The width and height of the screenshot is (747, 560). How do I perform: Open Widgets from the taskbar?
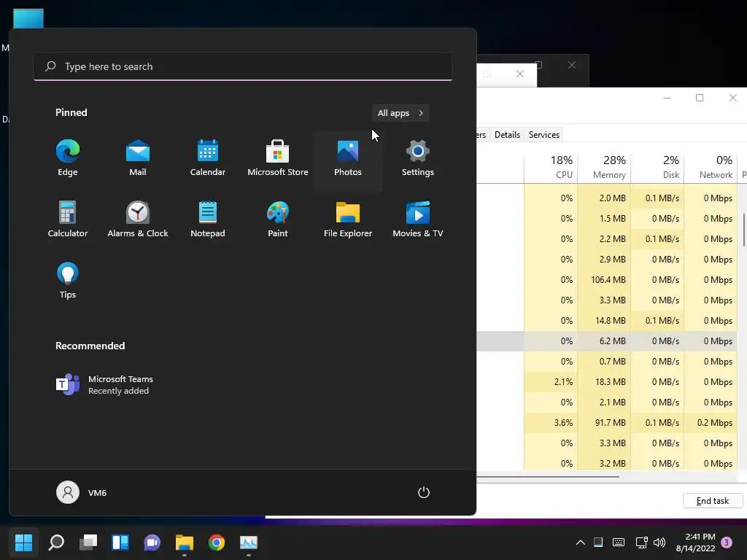(120, 542)
